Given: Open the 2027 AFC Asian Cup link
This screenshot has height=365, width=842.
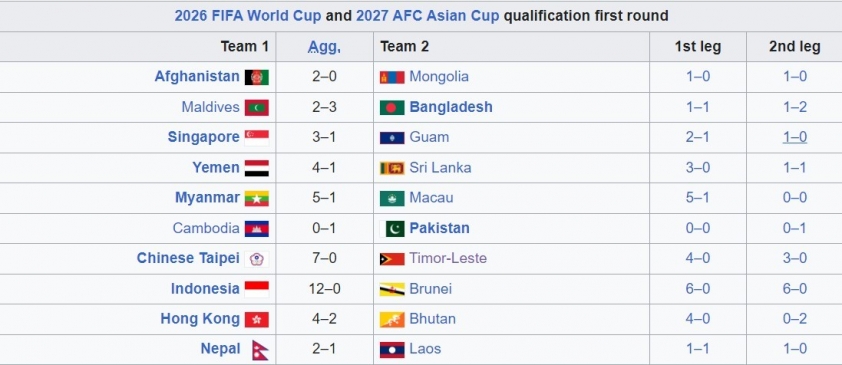Looking at the screenshot, I should pos(427,16).
